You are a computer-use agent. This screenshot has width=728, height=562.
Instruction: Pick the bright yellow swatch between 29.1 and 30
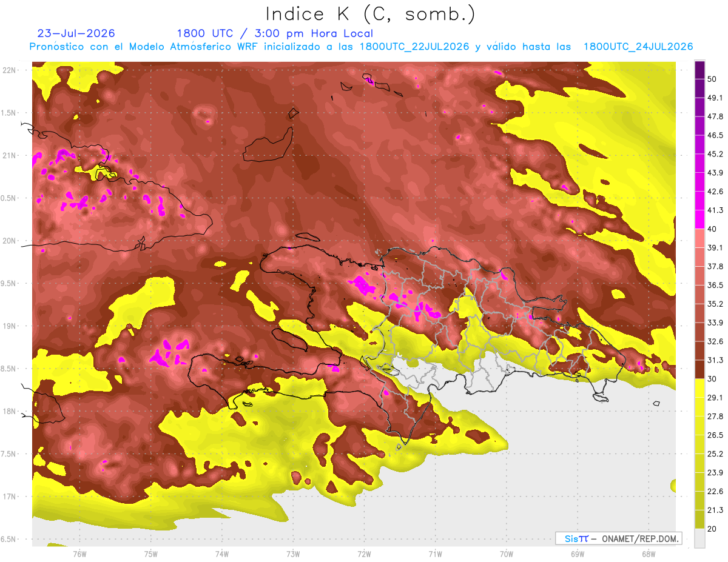point(699,389)
